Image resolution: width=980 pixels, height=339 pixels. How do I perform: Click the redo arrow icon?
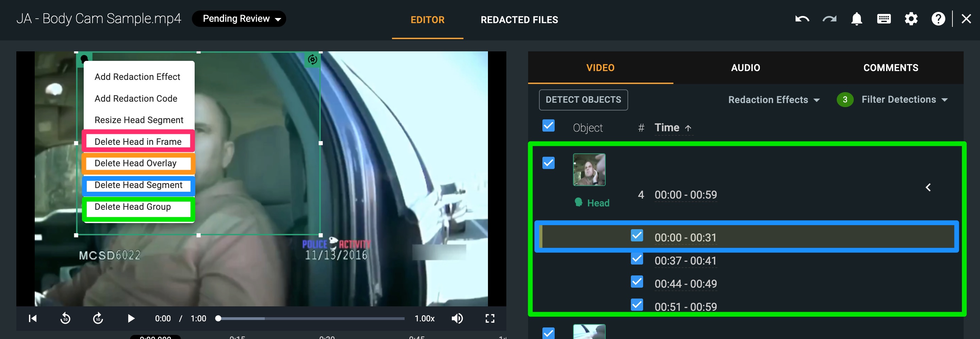[x=829, y=19]
